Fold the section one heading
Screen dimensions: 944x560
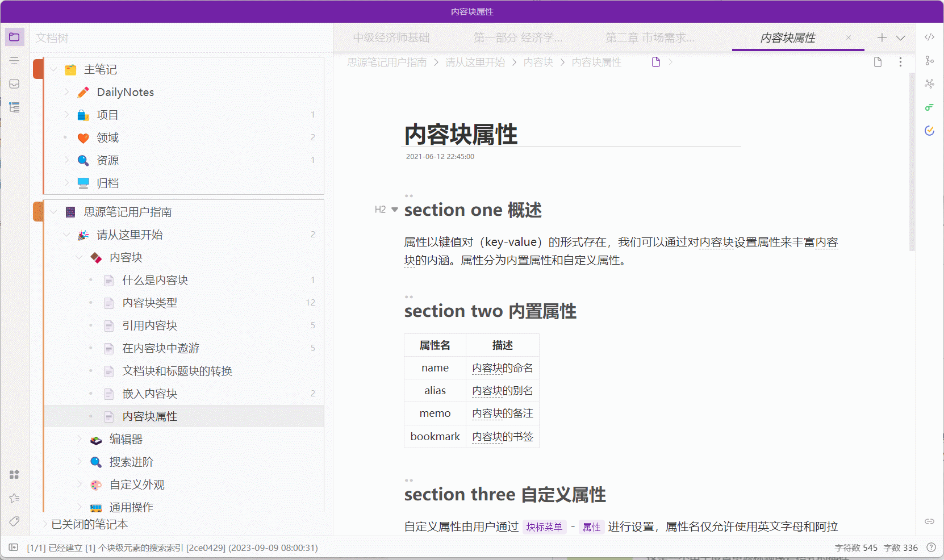tap(395, 210)
